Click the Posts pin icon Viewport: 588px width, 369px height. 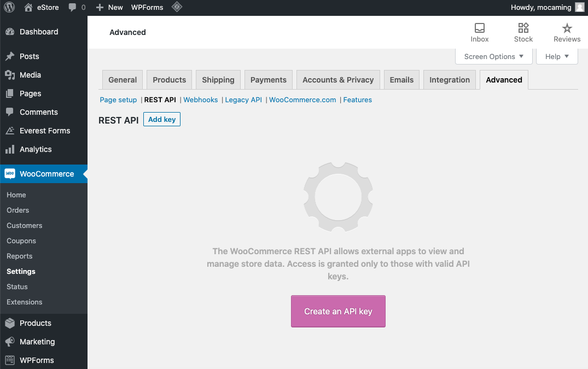tap(10, 56)
